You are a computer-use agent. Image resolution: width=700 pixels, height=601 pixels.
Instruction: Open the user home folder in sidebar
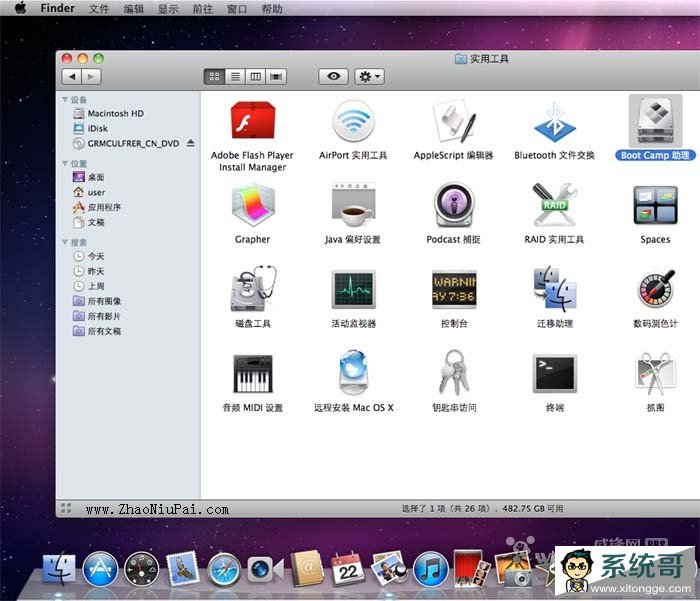point(89,192)
